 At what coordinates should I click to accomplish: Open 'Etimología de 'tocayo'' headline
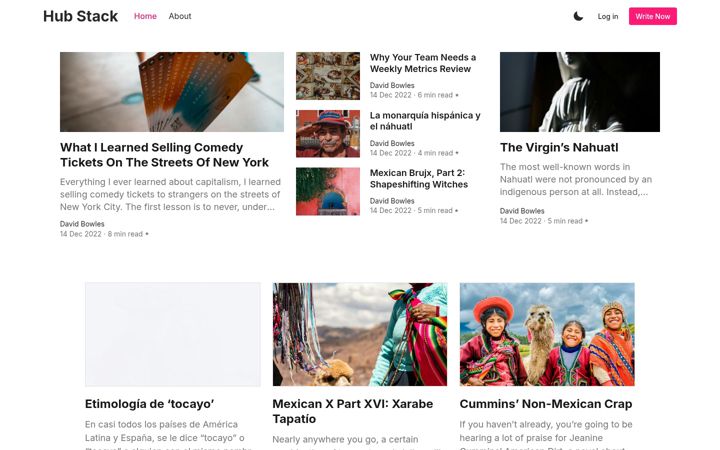tap(150, 404)
